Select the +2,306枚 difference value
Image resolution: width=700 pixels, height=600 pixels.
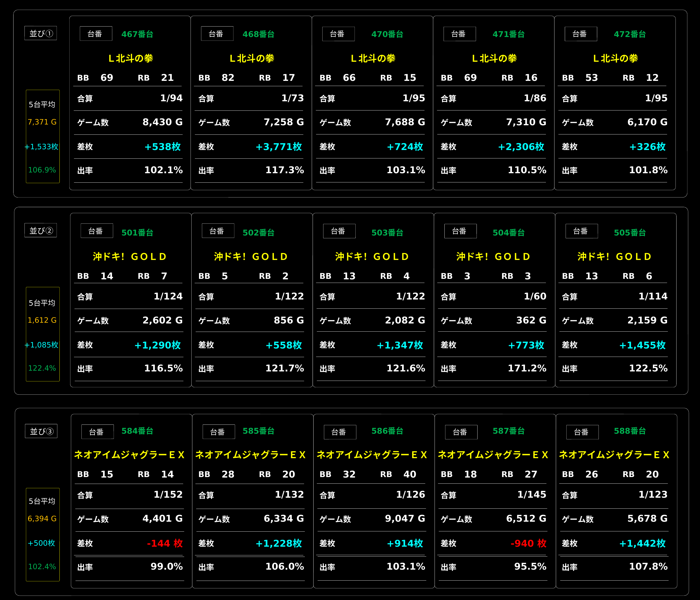[521, 147]
